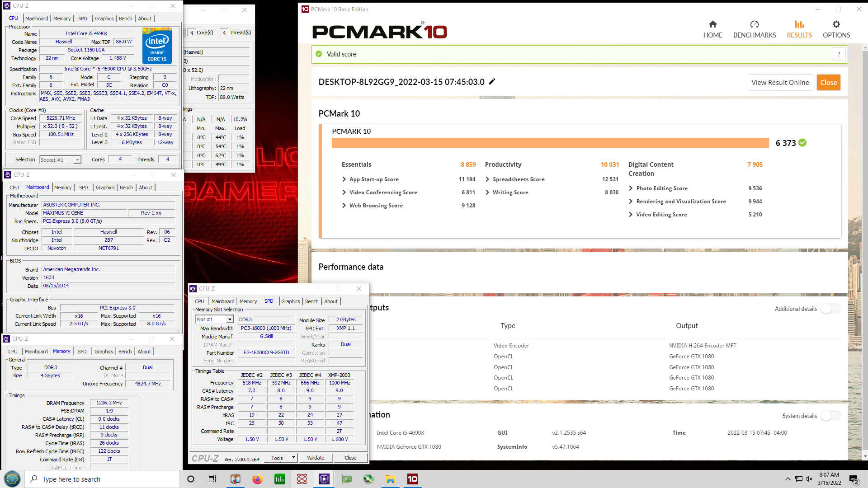Click the question mark help icon
This screenshot has height=488, width=868.
click(x=839, y=54)
